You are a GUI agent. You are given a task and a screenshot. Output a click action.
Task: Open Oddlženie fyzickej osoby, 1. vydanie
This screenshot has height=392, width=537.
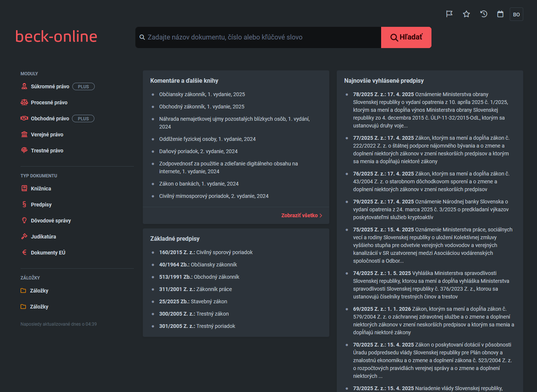(207, 139)
